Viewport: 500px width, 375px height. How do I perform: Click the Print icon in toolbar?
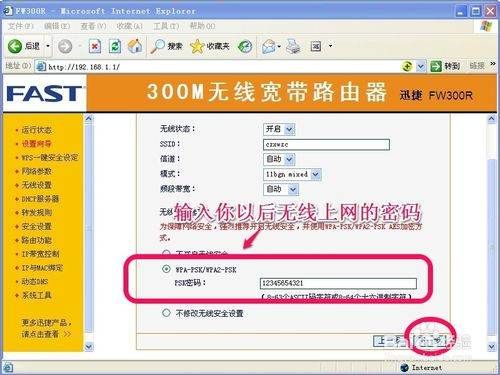pyautogui.click(x=293, y=46)
